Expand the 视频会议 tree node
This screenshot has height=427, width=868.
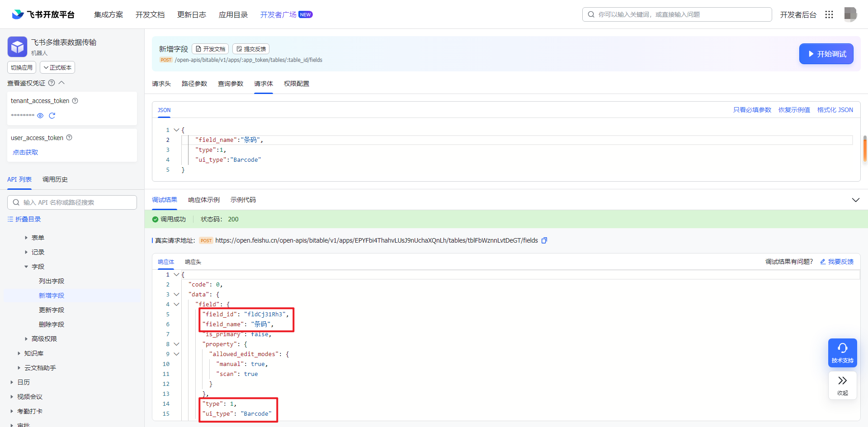click(12, 397)
